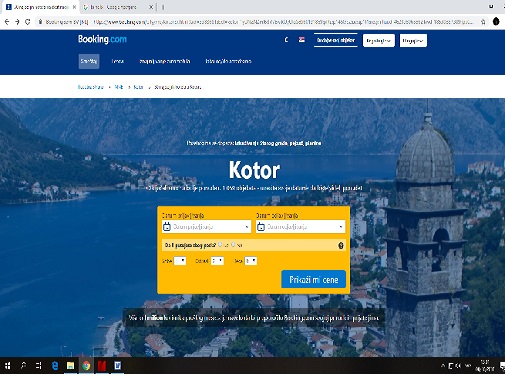The width and height of the screenshot is (505, 375).
Task: Click the Kotor page heading
Action: pyautogui.click(x=254, y=170)
